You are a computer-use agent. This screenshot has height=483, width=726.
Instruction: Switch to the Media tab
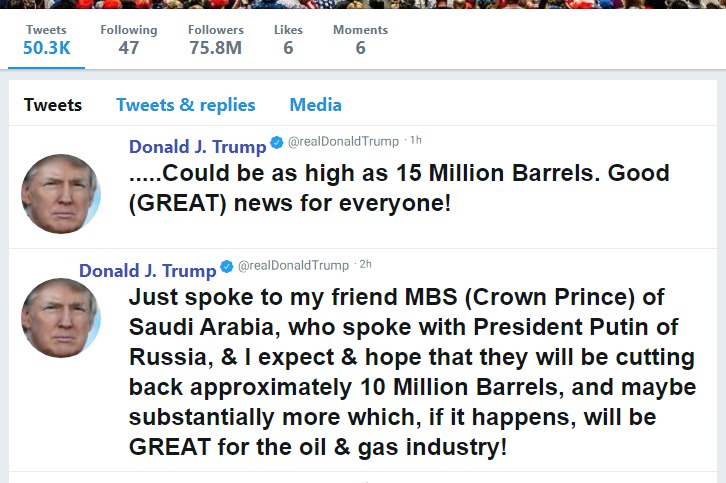click(315, 105)
